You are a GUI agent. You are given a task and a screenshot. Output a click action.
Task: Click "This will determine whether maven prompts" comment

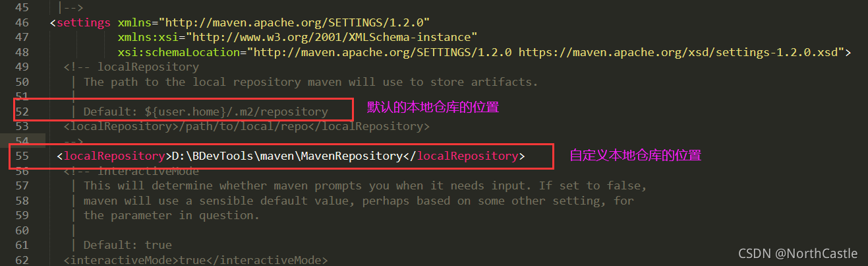366,186
